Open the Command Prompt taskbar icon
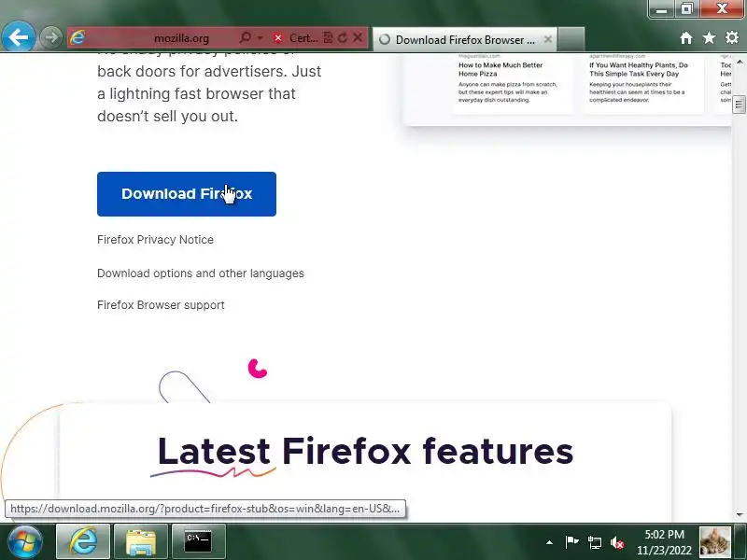Screen dimensions: 747x560 198,541
